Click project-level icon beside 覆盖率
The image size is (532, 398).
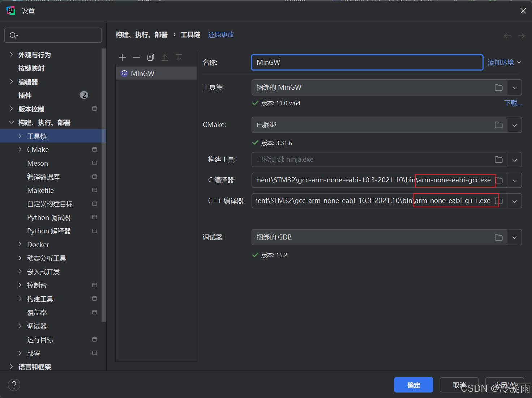tap(95, 312)
